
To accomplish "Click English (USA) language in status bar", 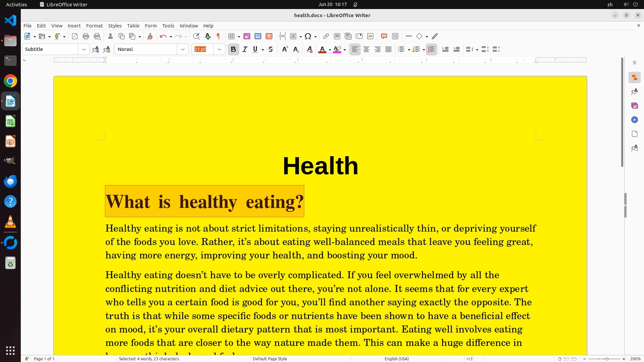I will [x=396, y=359].
